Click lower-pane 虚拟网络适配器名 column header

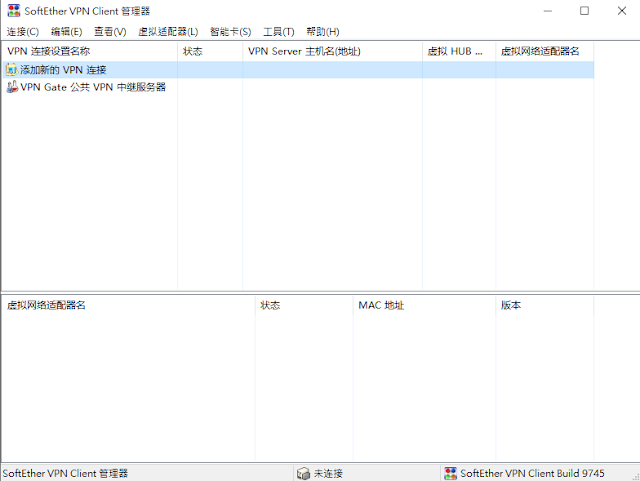click(x=128, y=305)
